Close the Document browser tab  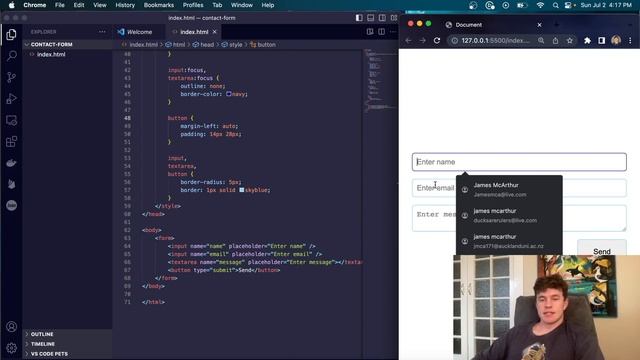(540, 25)
